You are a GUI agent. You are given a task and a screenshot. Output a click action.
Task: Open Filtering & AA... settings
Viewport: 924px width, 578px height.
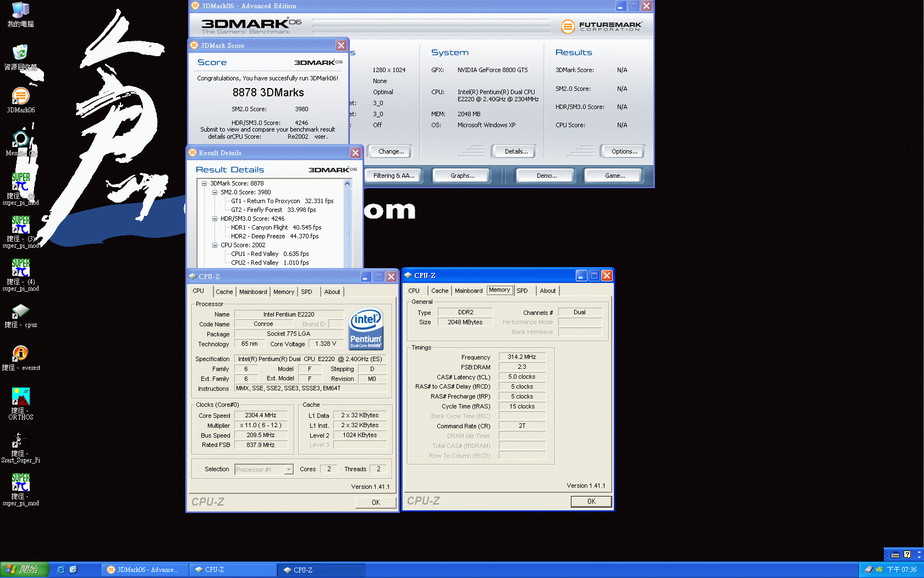click(393, 176)
